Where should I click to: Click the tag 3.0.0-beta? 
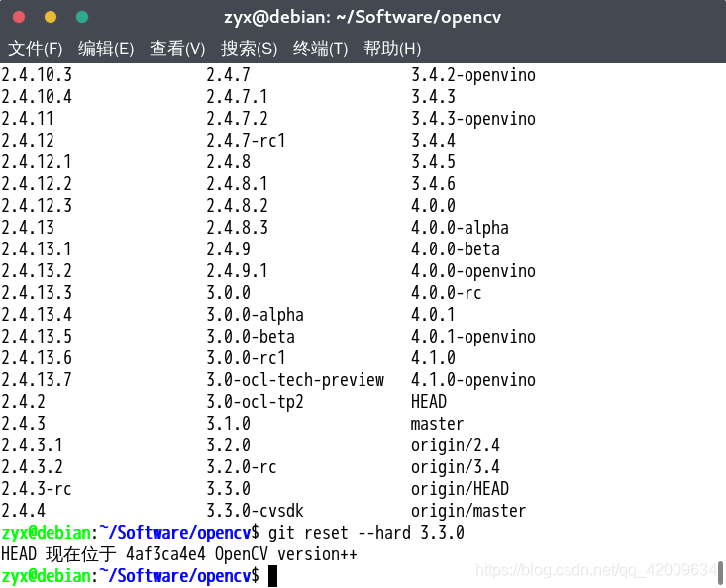point(251,337)
